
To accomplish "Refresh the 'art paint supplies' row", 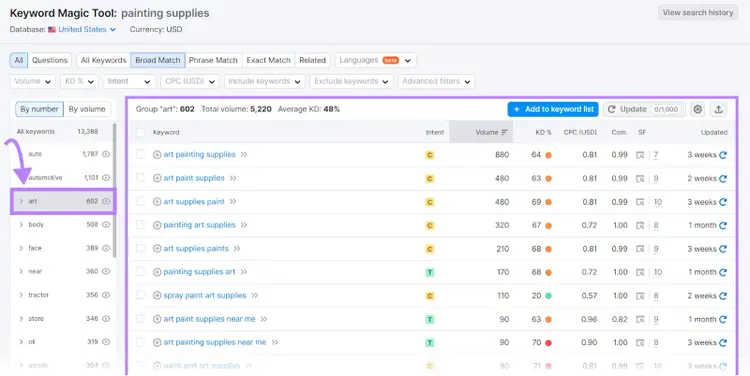I will point(723,178).
